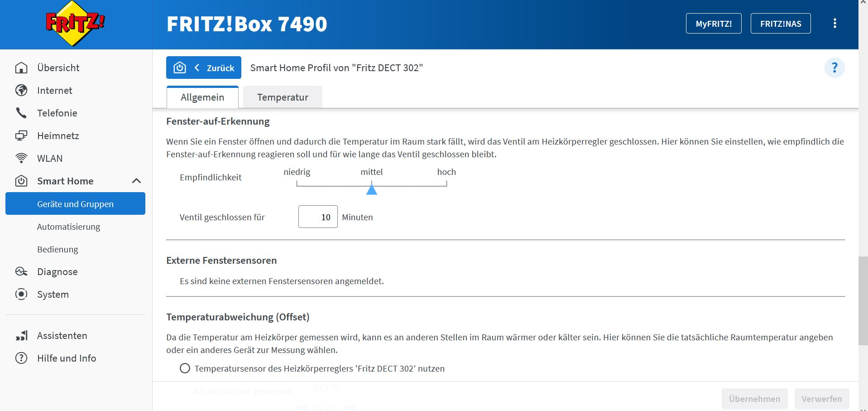The height and width of the screenshot is (411, 868).
Task: Click the System icon
Action: pos(21,294)
